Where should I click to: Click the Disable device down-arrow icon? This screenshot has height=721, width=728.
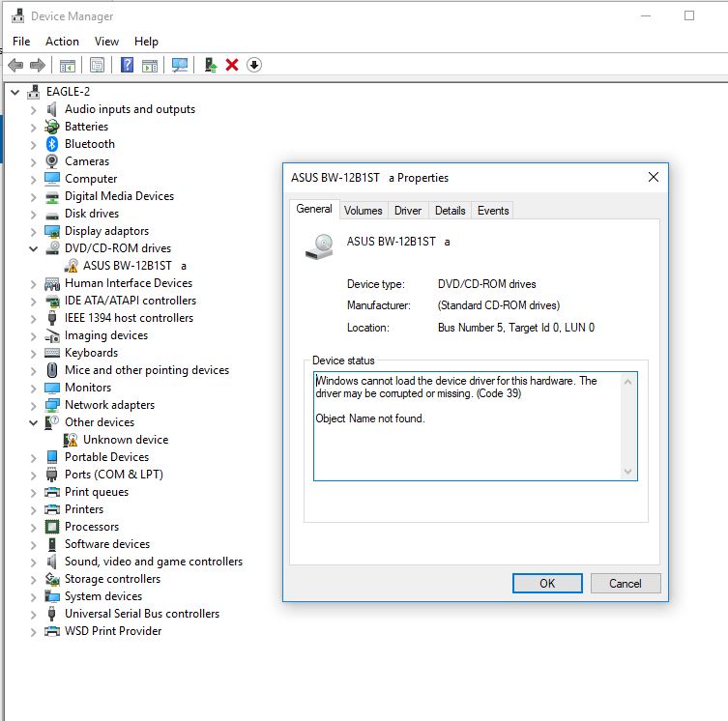click(254, 65)
